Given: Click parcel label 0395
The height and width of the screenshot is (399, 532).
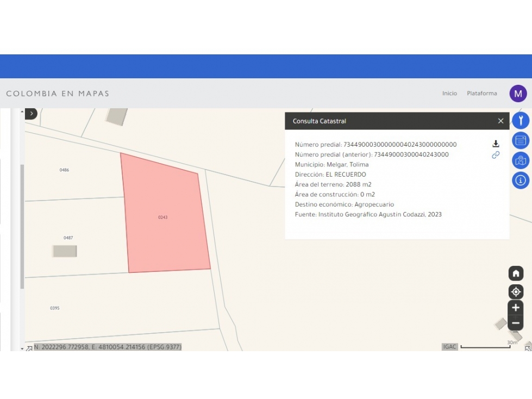Looking at the screenshot, I should coord(55,308).
